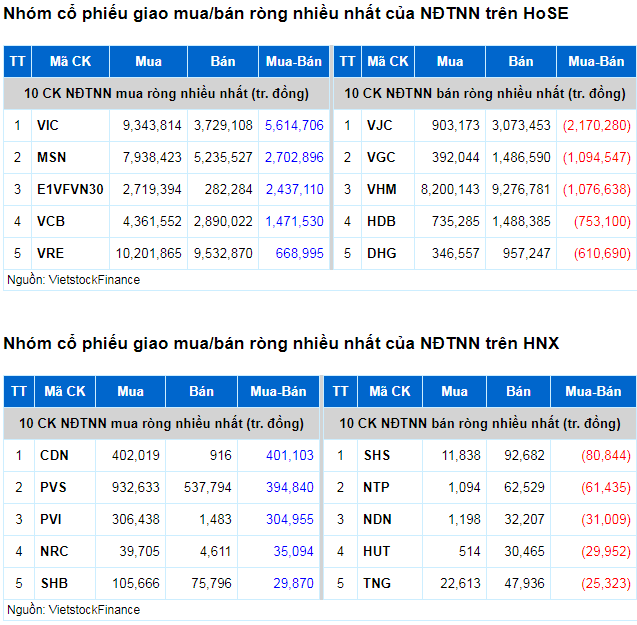
Task: Select VCB stock code in HoSE table
Action: (x=51, y=221)
